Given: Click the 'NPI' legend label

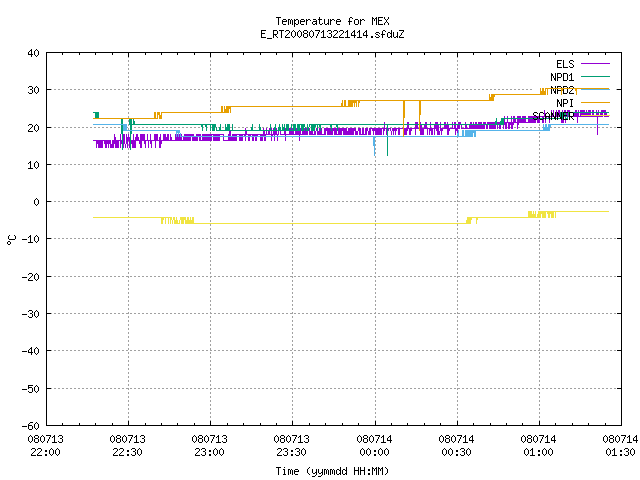Looking at the screenshot, I should click(x=565, y=103).
